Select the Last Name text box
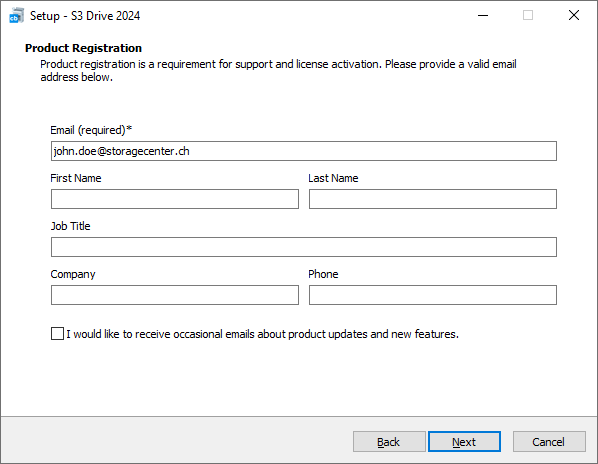Viewport: 598px width, 464px height. (x=432, y=199)
